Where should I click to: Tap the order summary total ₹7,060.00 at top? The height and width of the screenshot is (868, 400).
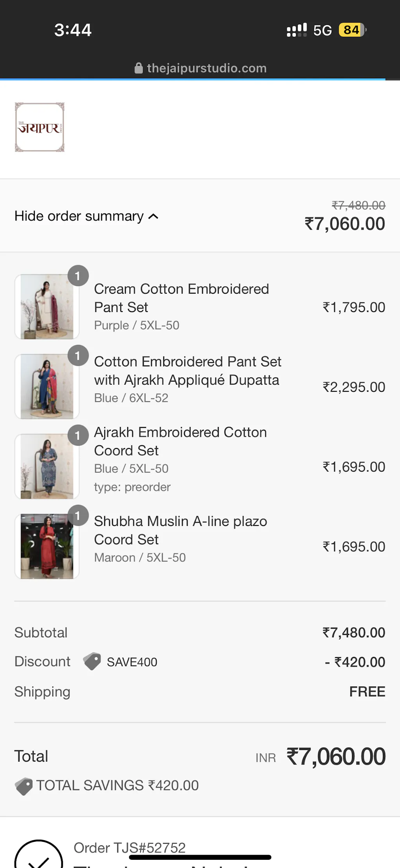pyautogui.click(x=345, y=224)
